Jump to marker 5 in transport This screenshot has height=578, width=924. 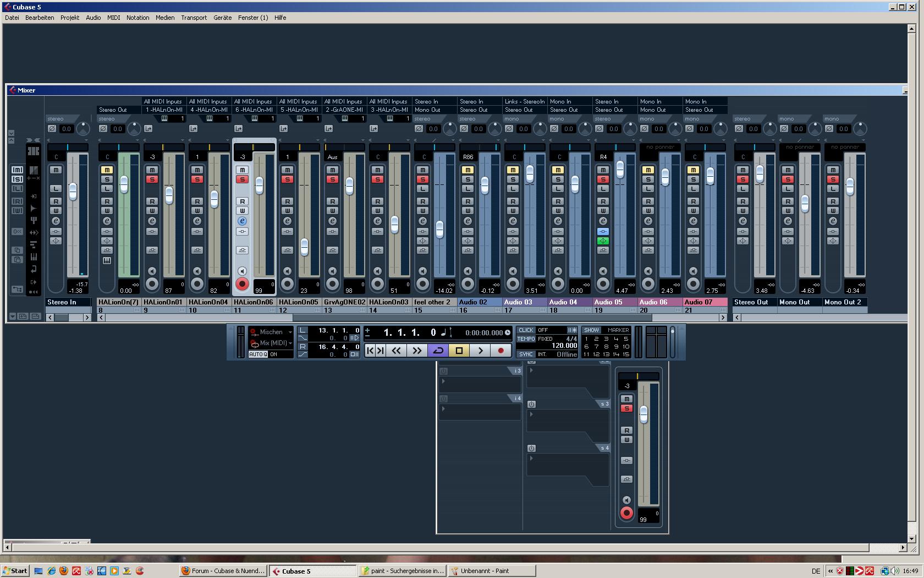pyautogui.click(x=625, y=339)
